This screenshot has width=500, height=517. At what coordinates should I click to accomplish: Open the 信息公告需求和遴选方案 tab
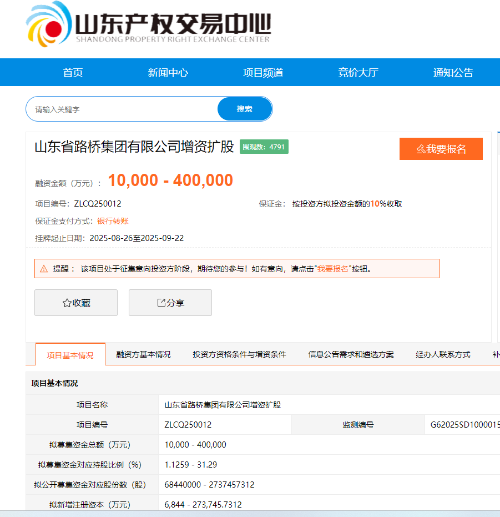coord(351,355)
